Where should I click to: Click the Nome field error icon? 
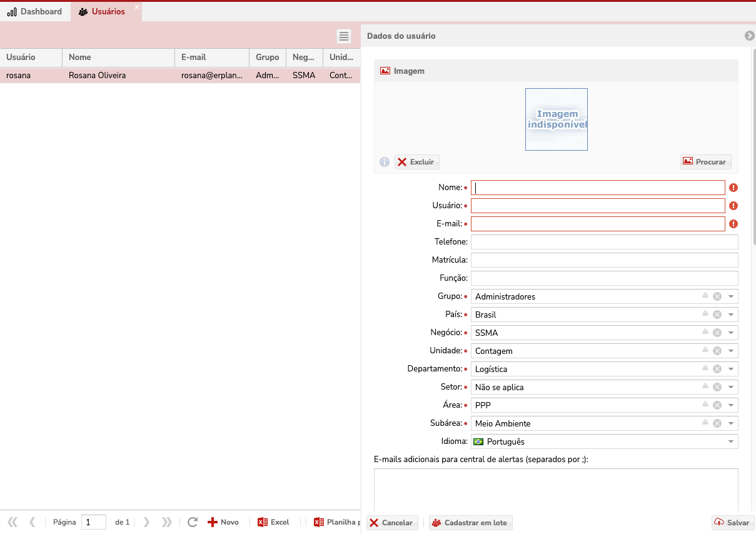pyautogui.click(x=733, y=188)
